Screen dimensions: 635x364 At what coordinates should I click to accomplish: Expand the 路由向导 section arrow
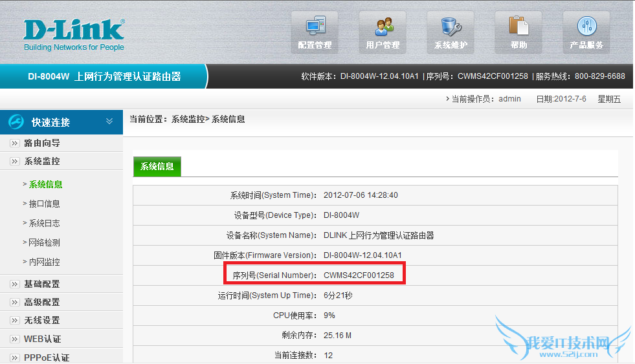coord(15,143)
